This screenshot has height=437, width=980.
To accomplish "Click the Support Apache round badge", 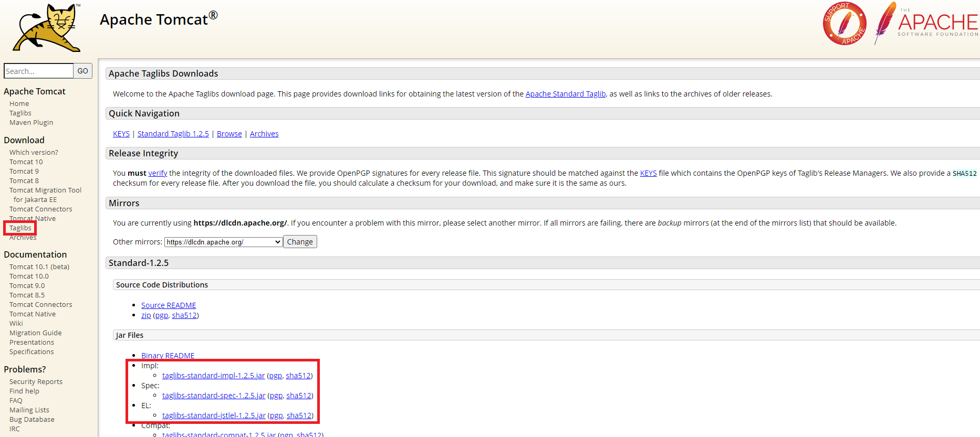I will click(x=845, y=24).
